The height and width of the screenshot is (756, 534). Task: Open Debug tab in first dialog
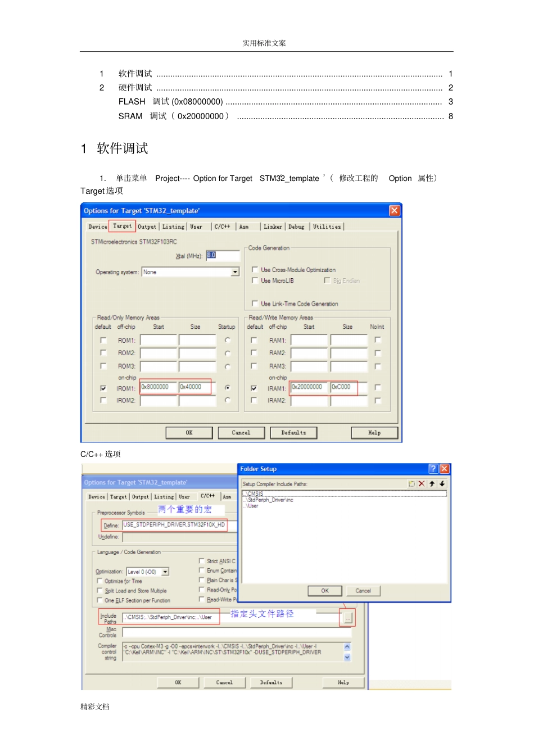tap(296, 227)
